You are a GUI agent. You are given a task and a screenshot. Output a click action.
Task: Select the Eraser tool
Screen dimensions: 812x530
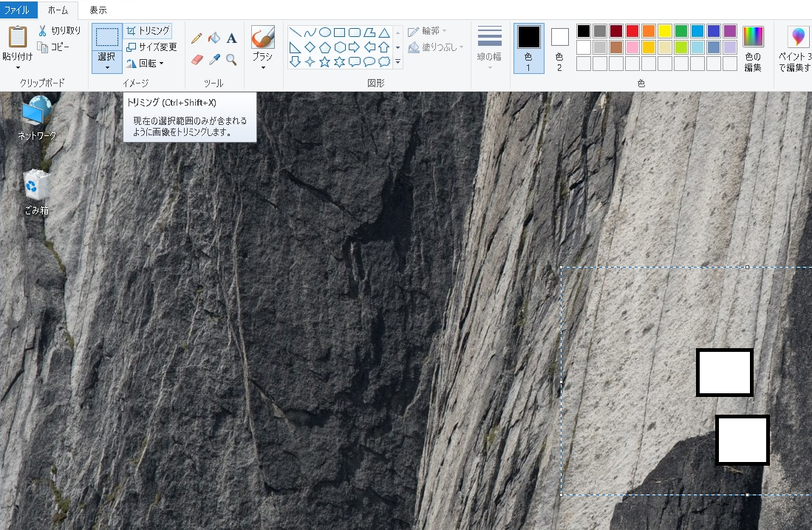(x=197, y=60)
